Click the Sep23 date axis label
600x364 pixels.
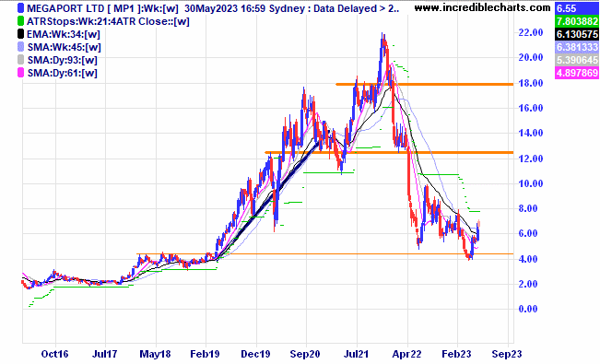[507, 354]
